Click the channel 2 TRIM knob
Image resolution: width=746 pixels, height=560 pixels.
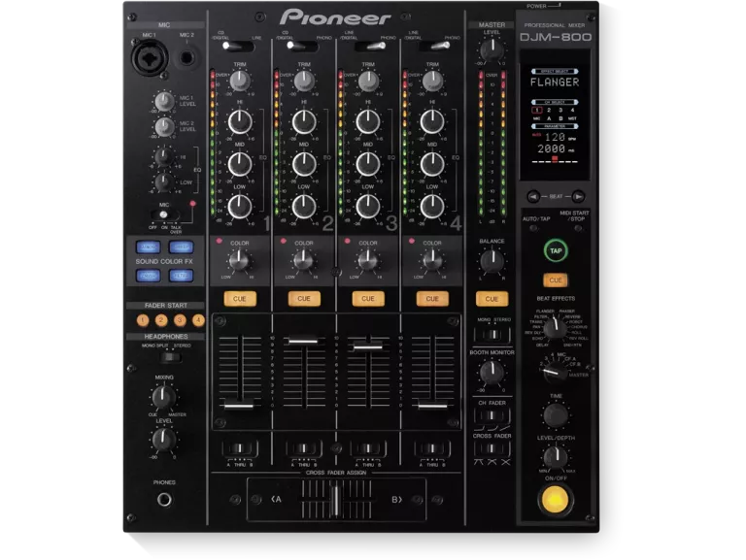[x=304, y=81]
